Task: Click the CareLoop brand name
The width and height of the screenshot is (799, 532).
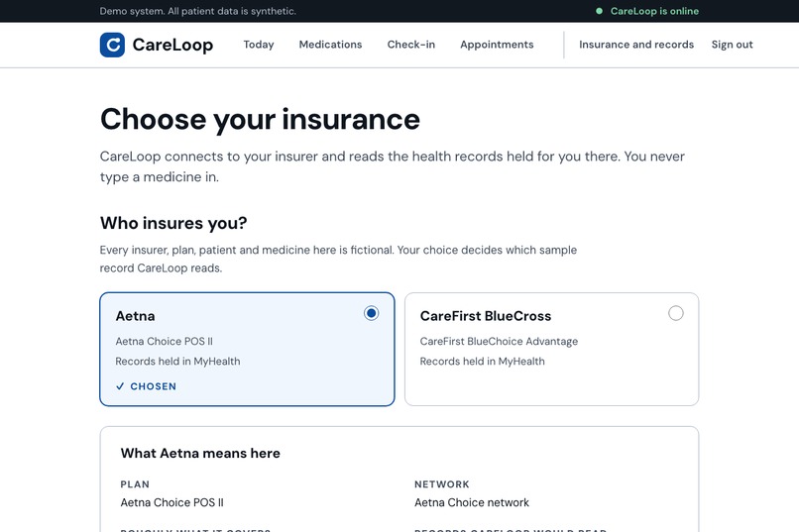Action: 172,45
